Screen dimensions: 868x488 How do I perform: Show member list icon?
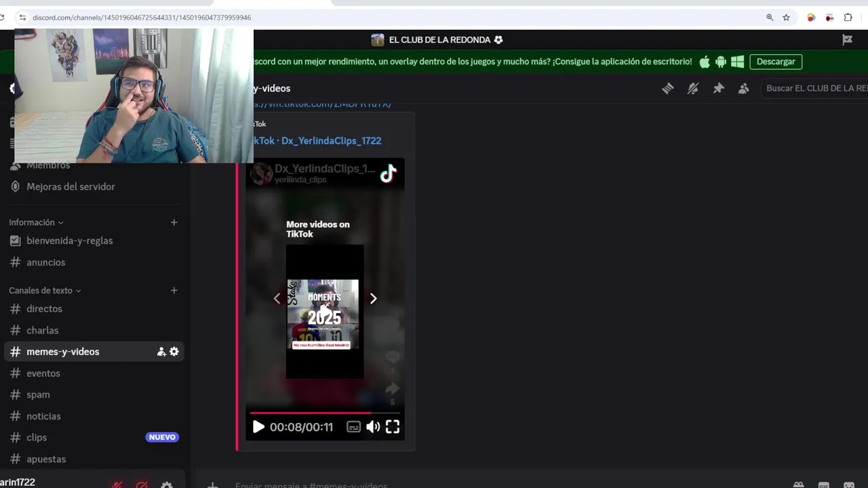(x=744, y=88)
